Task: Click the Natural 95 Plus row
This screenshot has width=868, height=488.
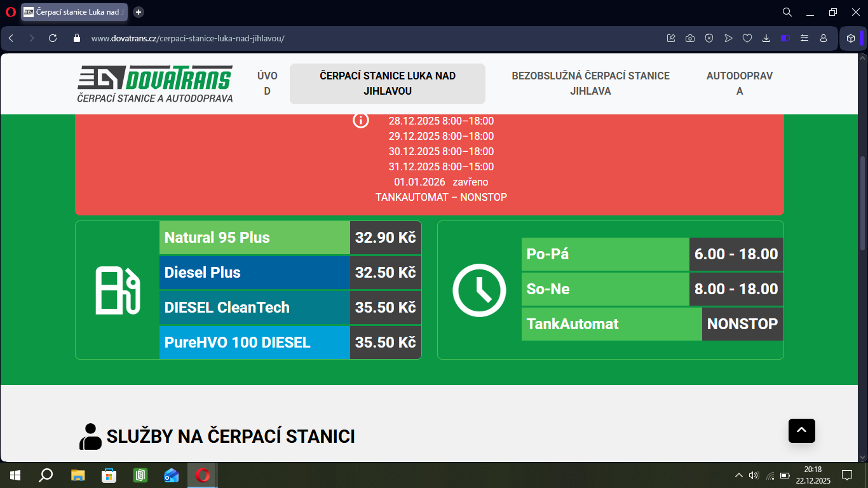Action: (290, 238)
